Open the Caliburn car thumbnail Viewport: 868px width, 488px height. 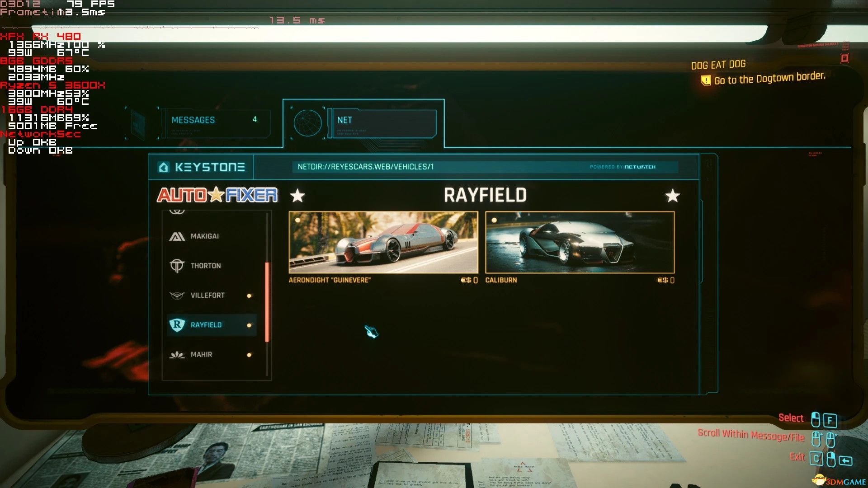[x=580, y=242]
